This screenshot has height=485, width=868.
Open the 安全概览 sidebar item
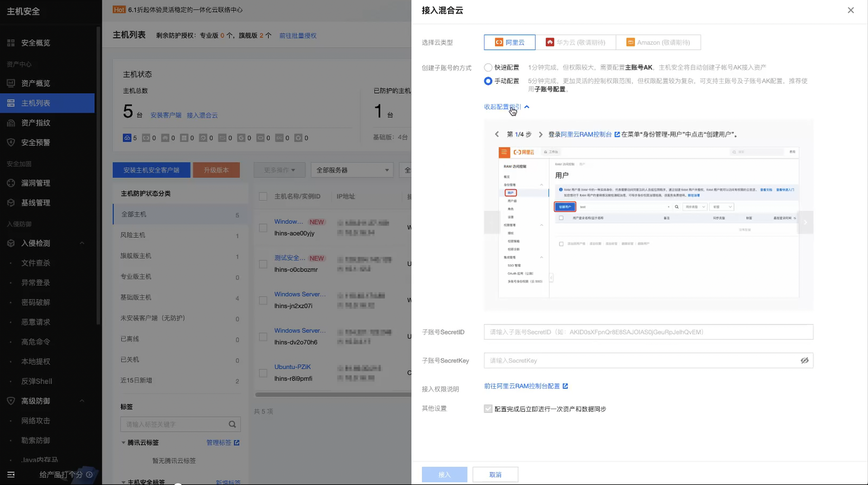[35, 43]
